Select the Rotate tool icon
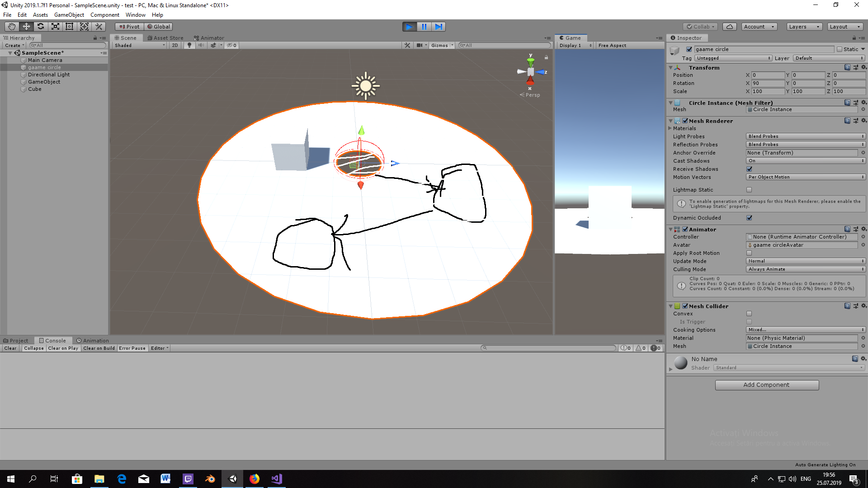Viewport: 868px width, 488px height. click(x=41, y=27)
